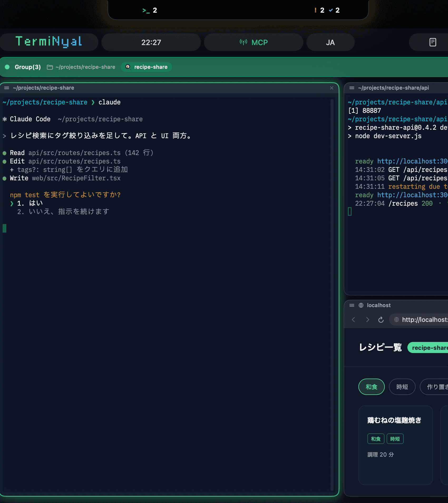
Task: Click the 和食 tag on the 鶏むねの塩麹焼き card
Action: 376,439
